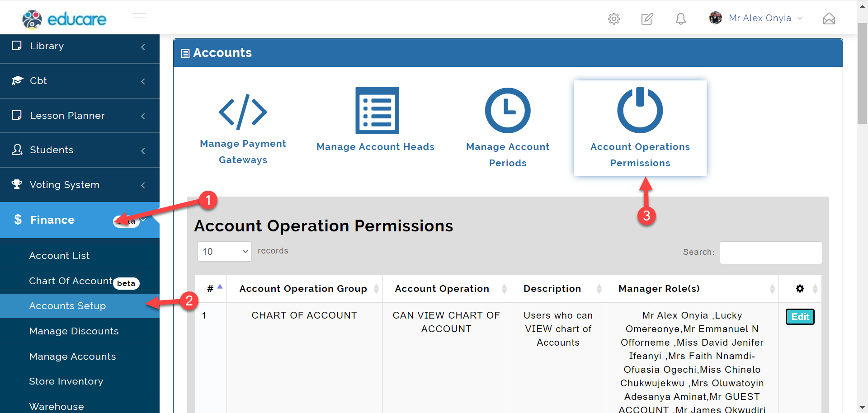Expand the Lesson Planner chevron

tap(143, 116)
